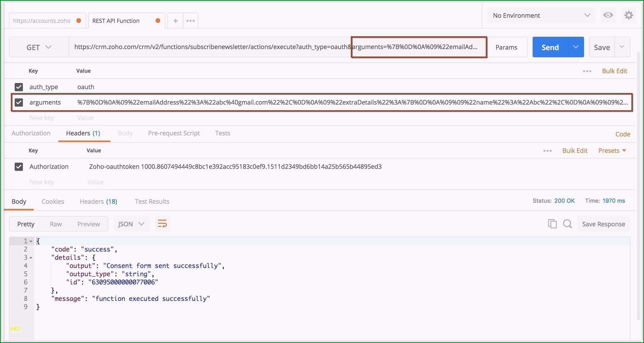The width and height of the screenshot is (644, 343).
Task: Toggle the Authorization header checkbox
Action: (x=18, y=166)
